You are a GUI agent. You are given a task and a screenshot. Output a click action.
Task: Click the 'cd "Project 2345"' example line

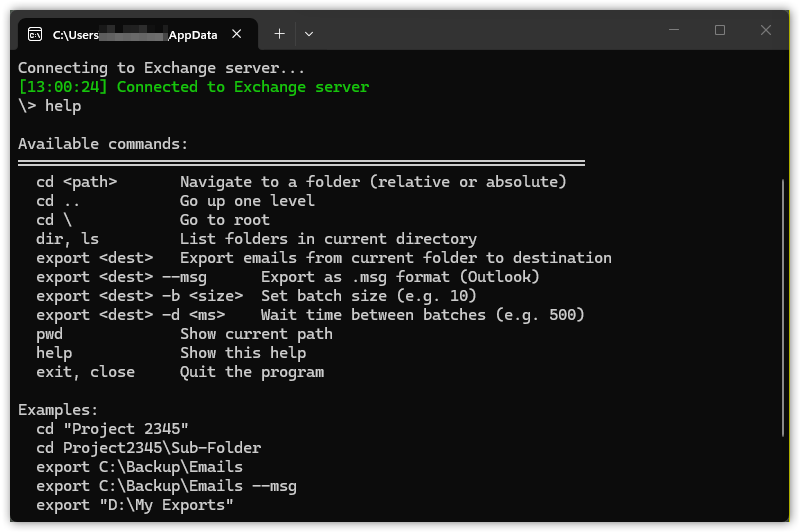tap(112, 429)
